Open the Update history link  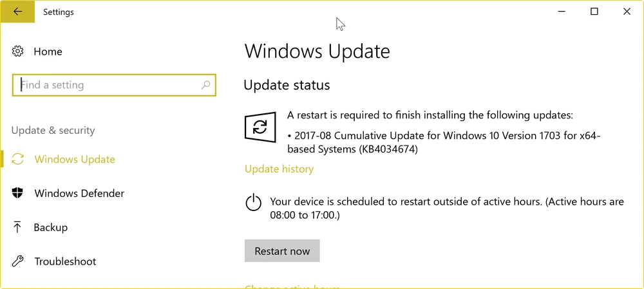tap(279, 169)
